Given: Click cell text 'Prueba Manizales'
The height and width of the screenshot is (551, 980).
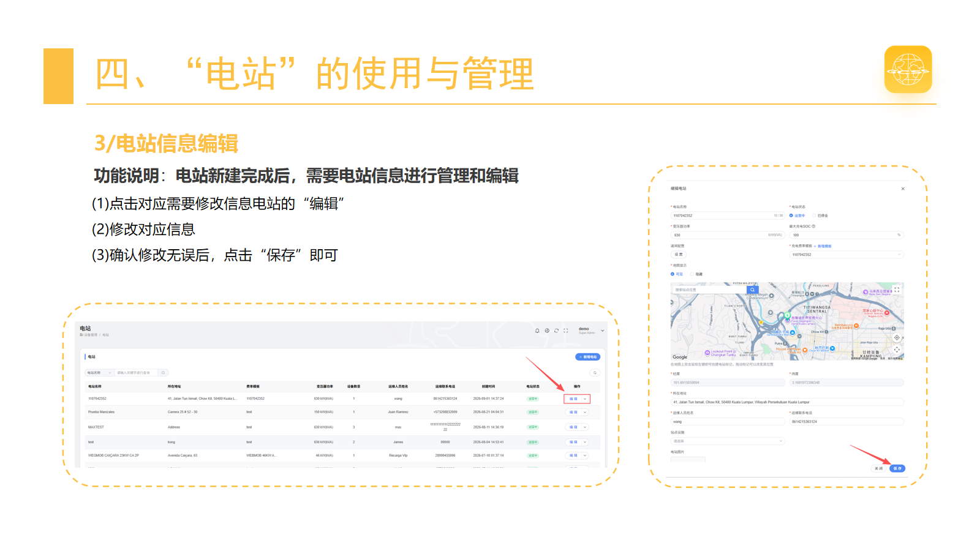Looking at the screenshot, I should pos(101,412).
